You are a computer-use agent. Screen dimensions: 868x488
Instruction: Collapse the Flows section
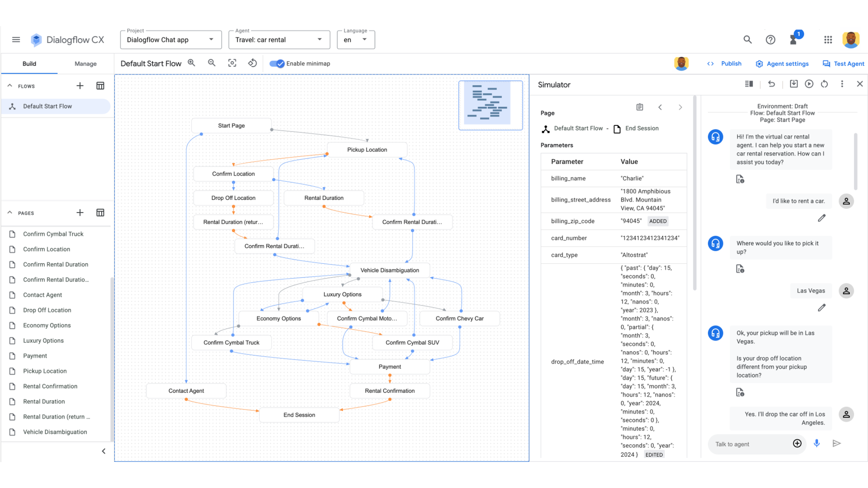click(x=10, y=86)
